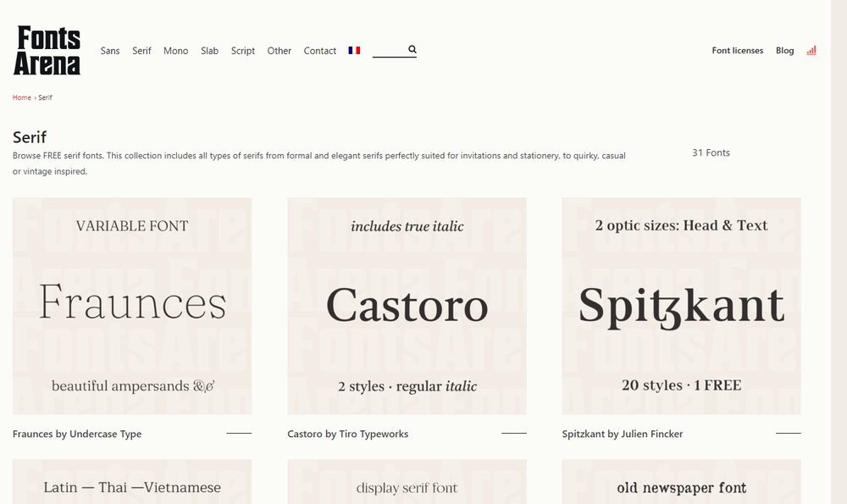The height and width of the screenshot is (504, 847).
Task: Click the Fonts Arena logo
Action: pyautogui.click(x=47, y=50)
